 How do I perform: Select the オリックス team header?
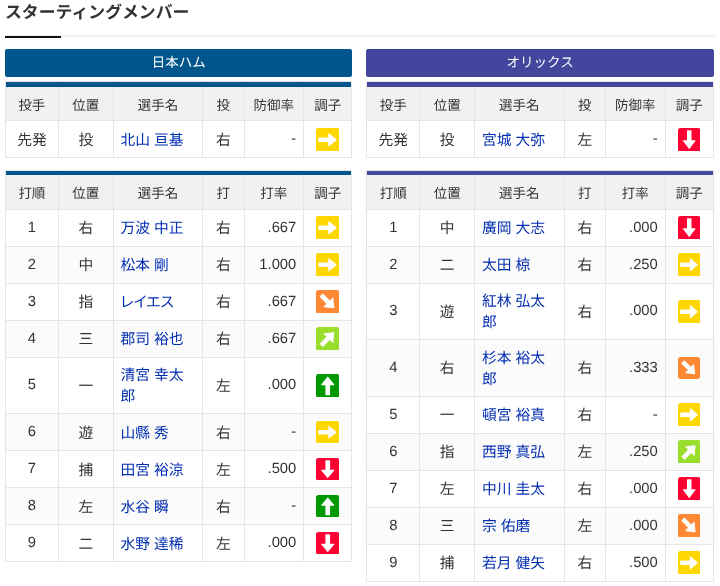[x=540, y=63]
